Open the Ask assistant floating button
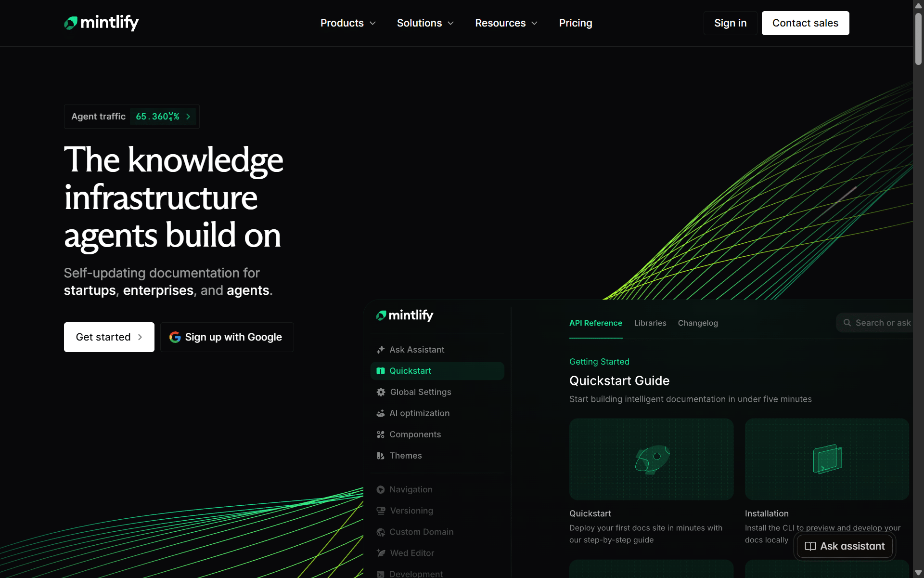Screen dimensions: 924x578 (x=845, y=546)
